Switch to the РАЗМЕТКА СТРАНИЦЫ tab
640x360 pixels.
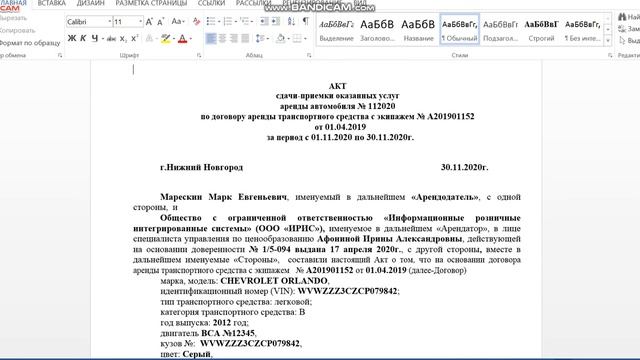click(x=151, y=3)
